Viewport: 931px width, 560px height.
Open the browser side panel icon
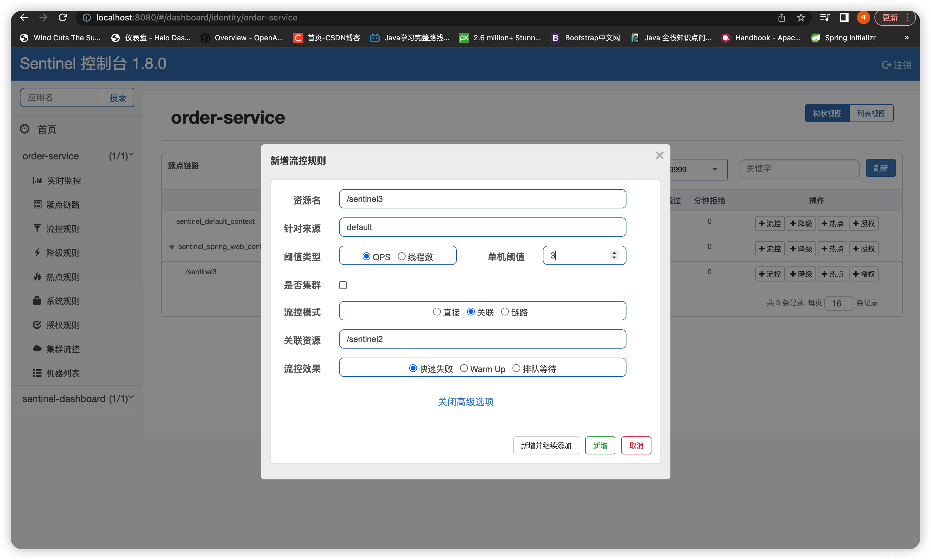click(x=844, y=17)
